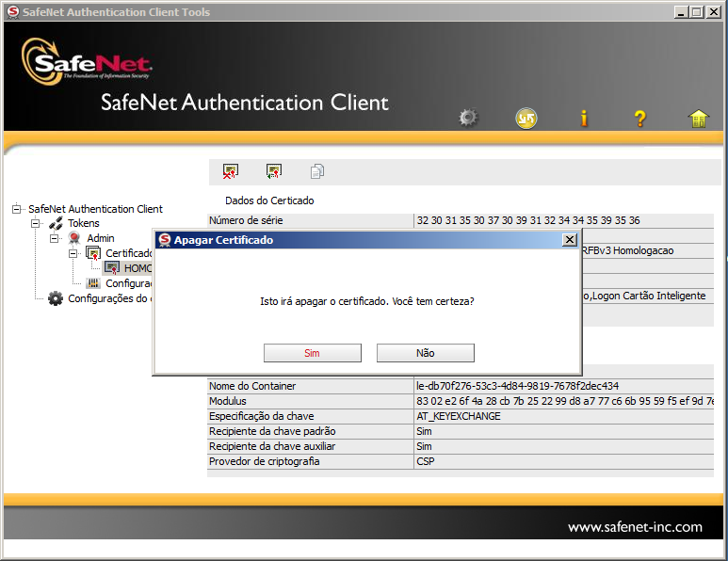Click the Número de série label
Screen dimensions: 728x561
[x=246, y=220]
